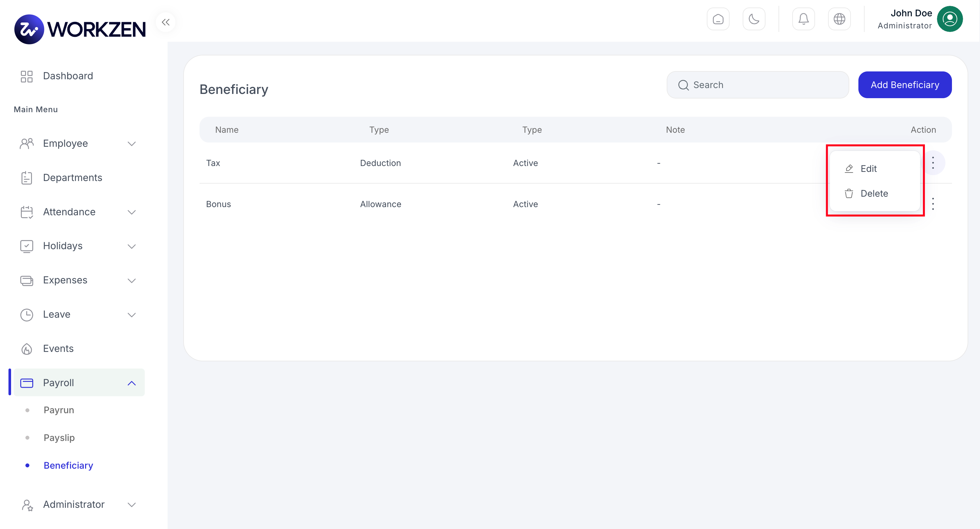Click the Departments clipboard icon
Viewport: 980px width, 529px height.
point(27,178)
